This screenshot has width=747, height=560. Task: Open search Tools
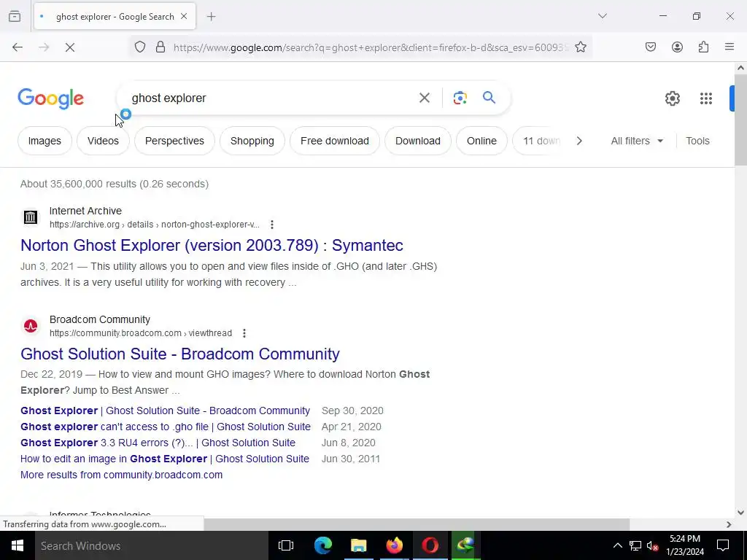(697, 141)
